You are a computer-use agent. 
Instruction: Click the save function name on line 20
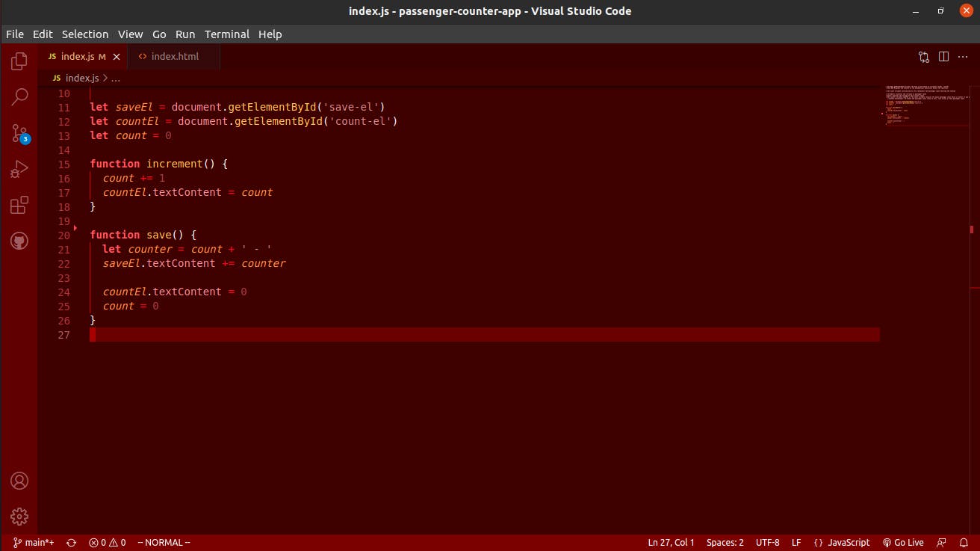(x=159, y=235)
